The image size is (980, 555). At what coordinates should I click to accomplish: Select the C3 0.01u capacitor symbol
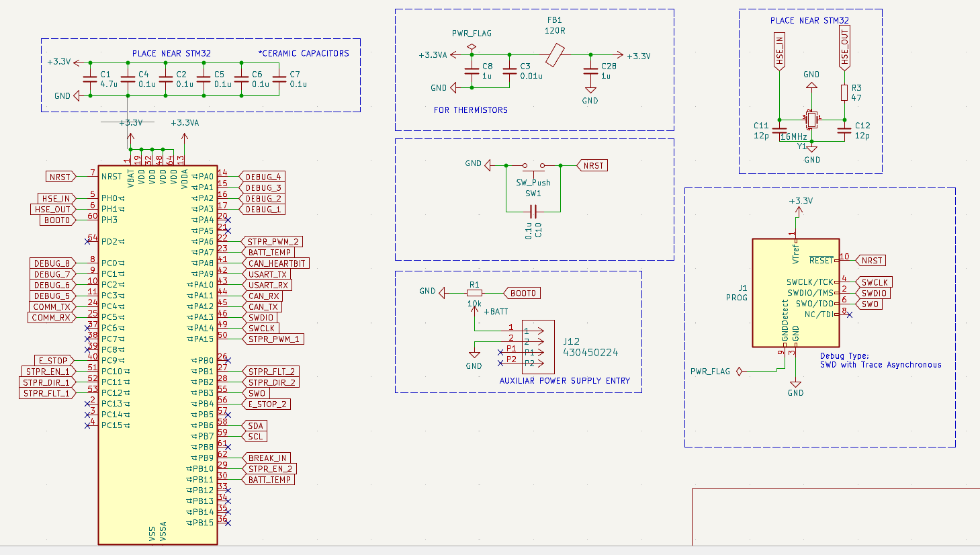[509, 71]
